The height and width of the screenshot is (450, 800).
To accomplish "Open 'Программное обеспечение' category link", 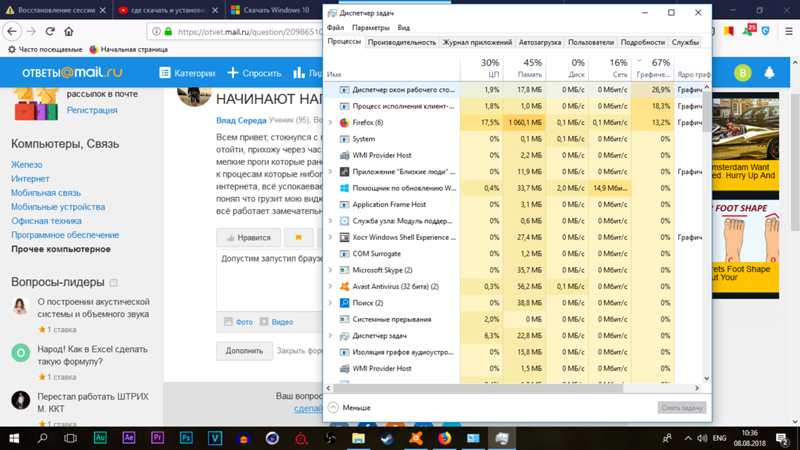I will 65,235.
